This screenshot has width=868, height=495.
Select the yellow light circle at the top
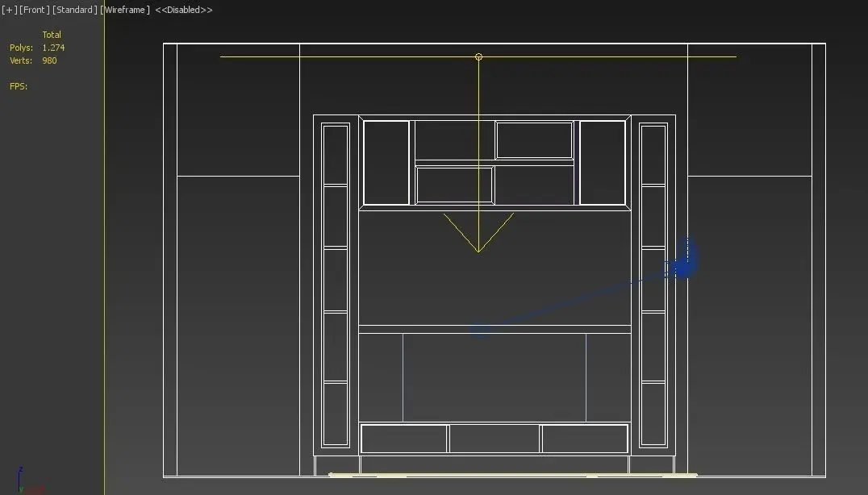pyautogui.click(x=479, y=56)
